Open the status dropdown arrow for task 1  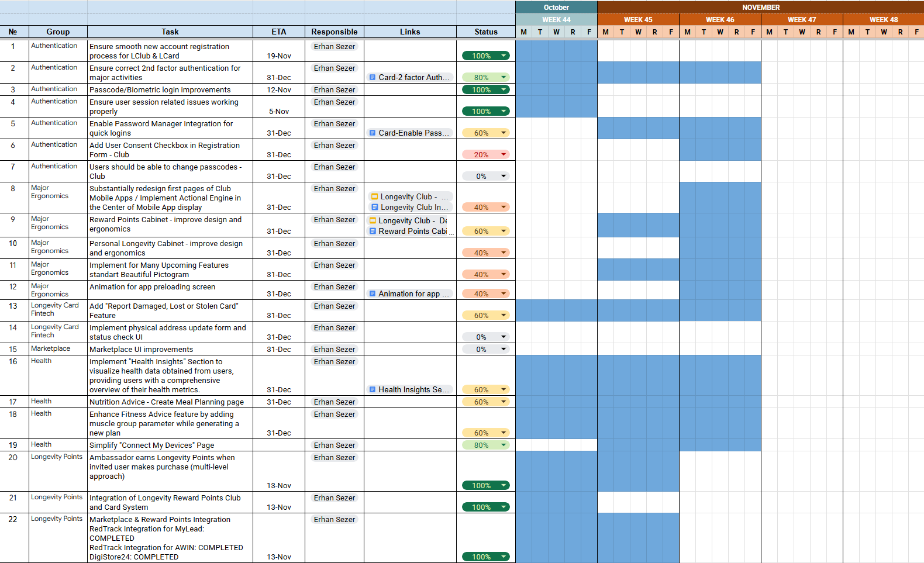504,56
